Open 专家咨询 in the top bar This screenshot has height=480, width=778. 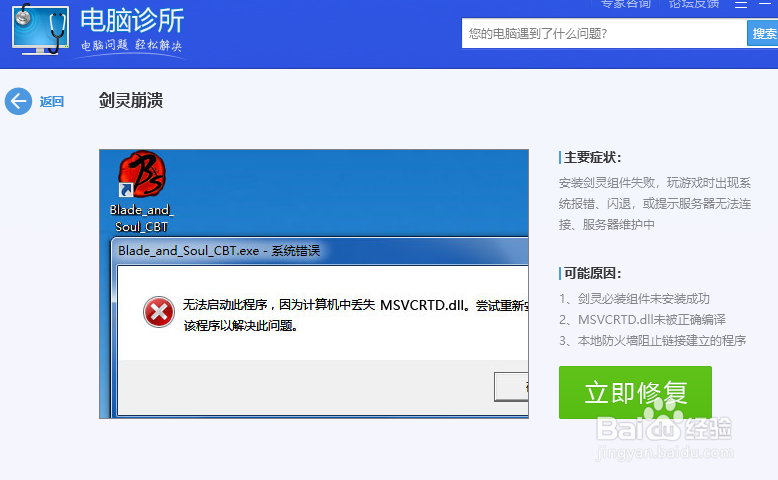(x=626, y=4)
